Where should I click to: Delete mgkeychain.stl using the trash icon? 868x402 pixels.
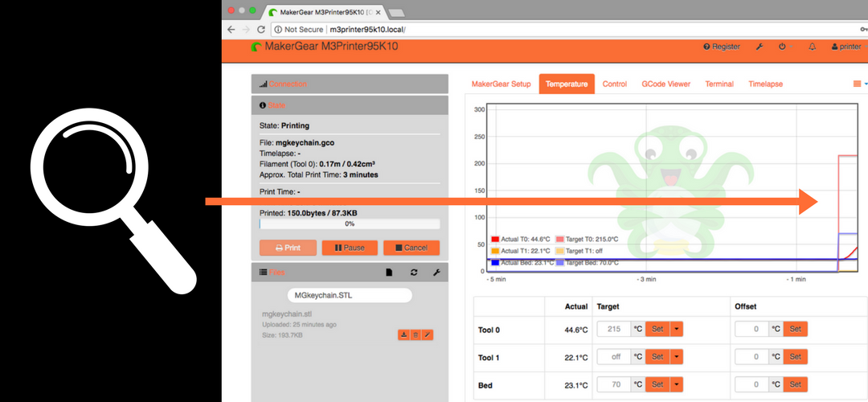pos(416,334)
